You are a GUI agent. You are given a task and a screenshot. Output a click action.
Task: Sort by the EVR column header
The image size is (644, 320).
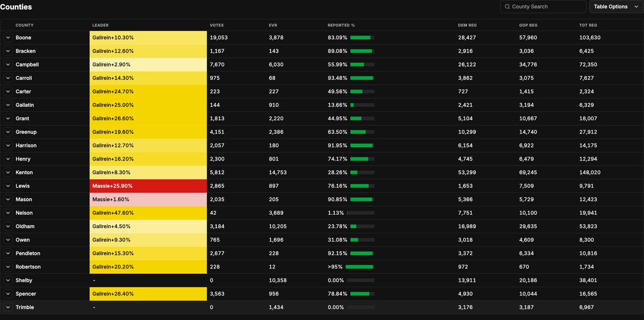click(273, 25)
